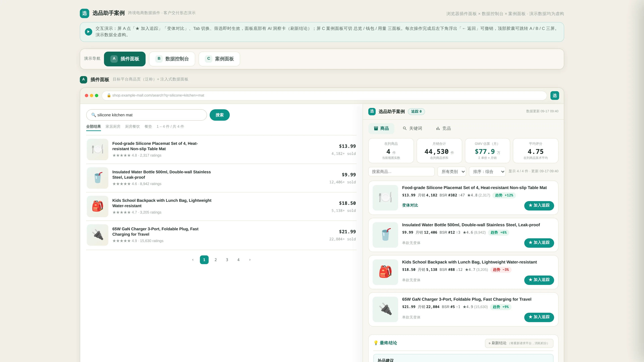Screen dimensions: 644x362
Task: Click the water bottle thumbnail in the plugin panel
Action: click(385, 235)
